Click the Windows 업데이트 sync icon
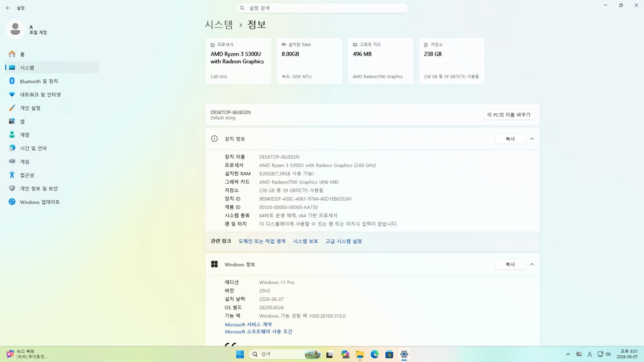 tap(12, 202)
